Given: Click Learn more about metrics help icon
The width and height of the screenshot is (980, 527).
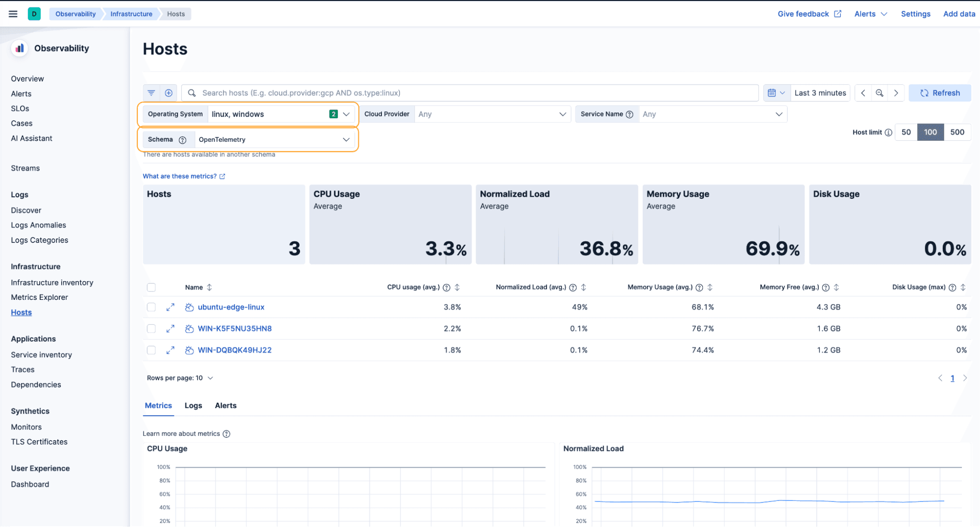Looking at the screenshot, I should point(226,434).
